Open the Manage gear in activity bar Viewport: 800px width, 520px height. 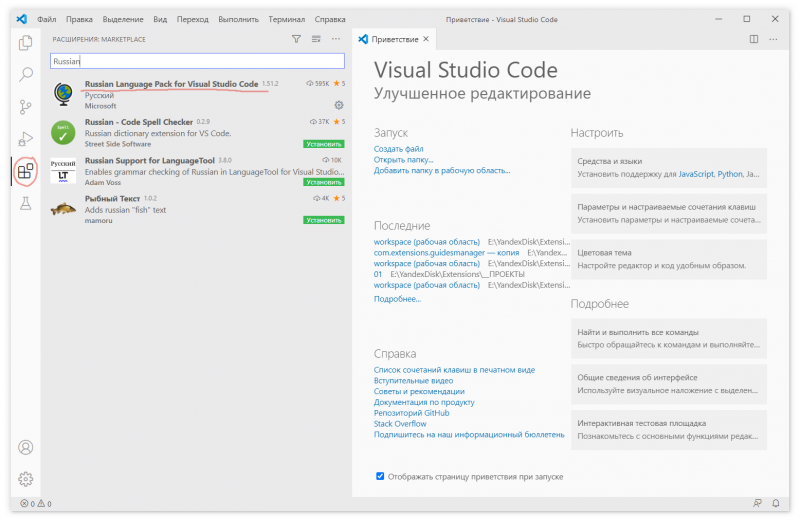point(26,479)
